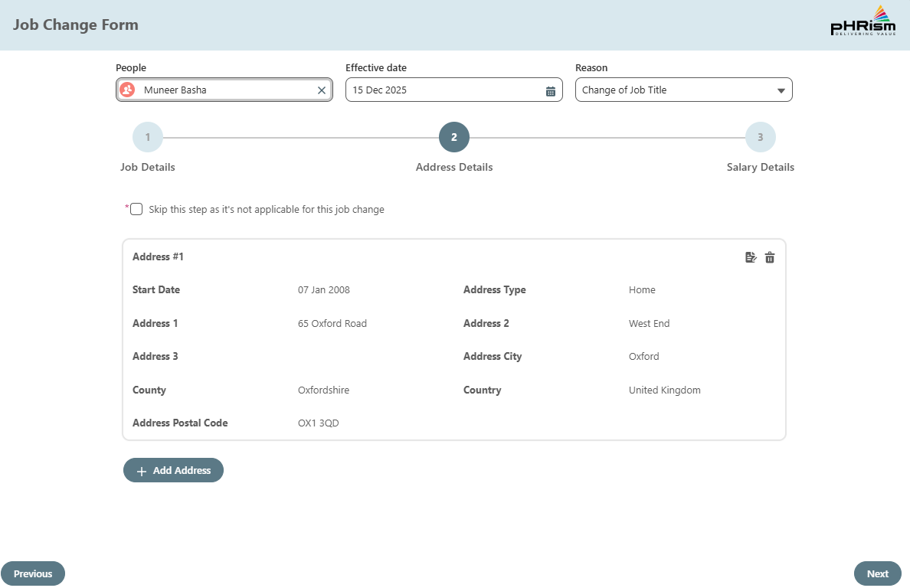Select the Address Details step label

(454, 167)
